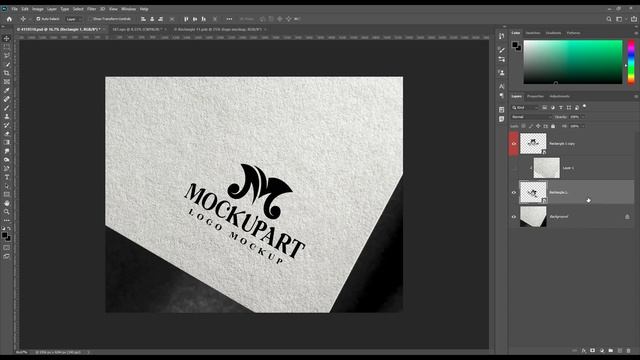Click the hue spectrum slider

[631, 62]
